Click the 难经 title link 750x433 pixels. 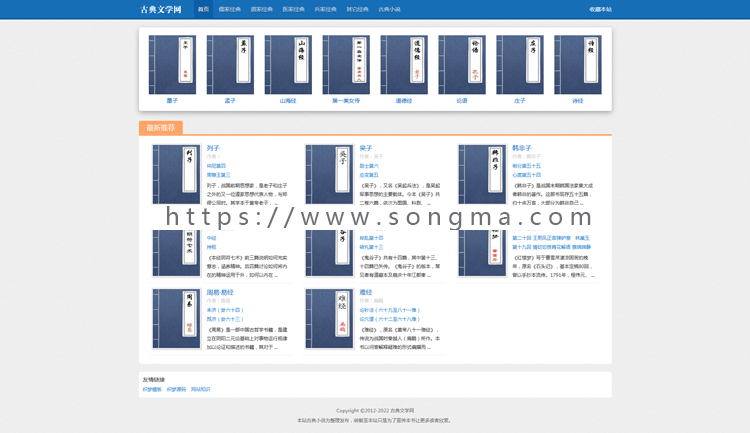pos(366,292)
